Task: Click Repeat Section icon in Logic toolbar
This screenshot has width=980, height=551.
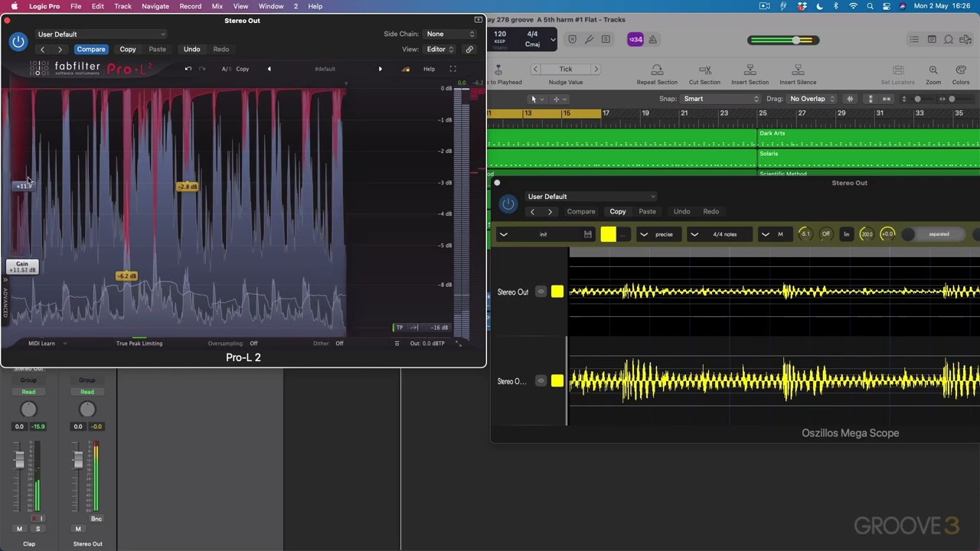Action: click(657, 70)
